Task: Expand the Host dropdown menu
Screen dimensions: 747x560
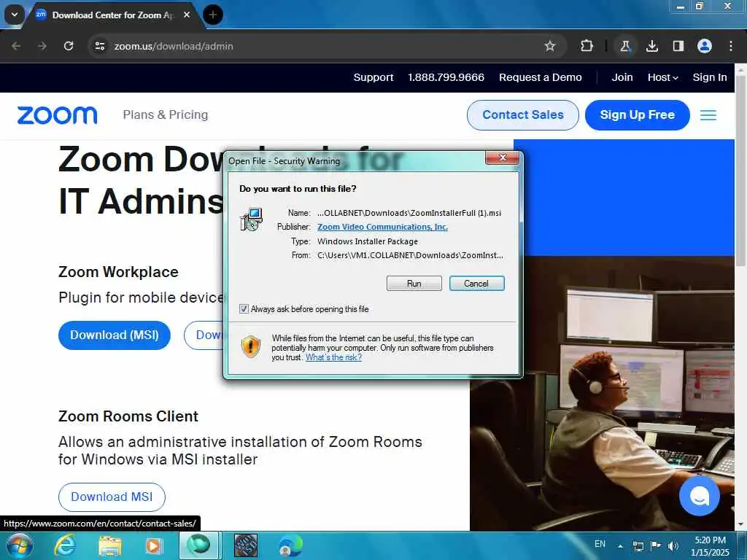Action: [662, 77]
